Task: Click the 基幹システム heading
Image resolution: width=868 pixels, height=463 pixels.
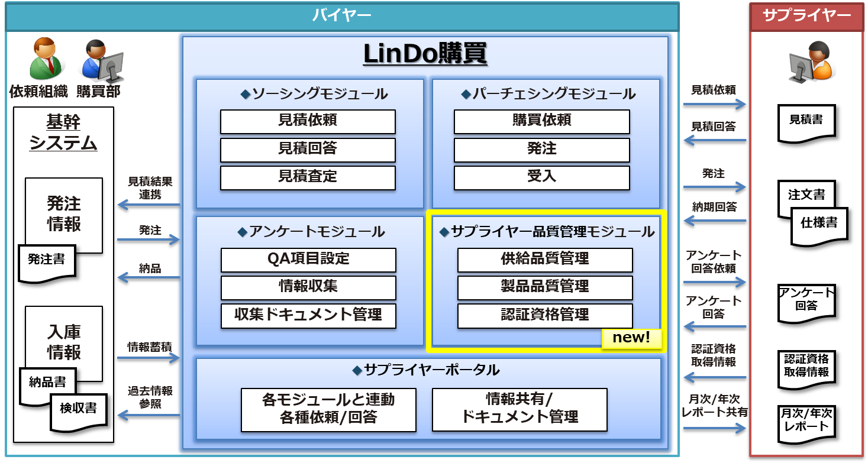Action: coord(63,133)
